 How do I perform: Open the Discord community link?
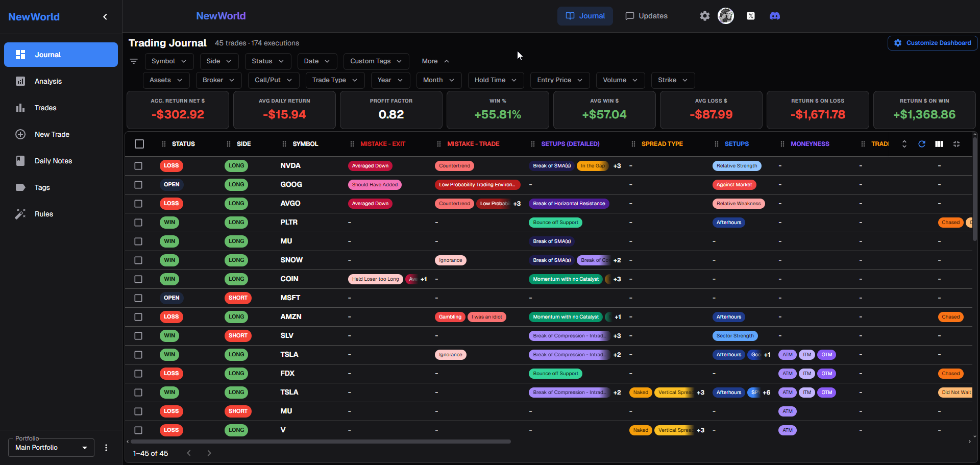pyautogui.click(x=775, y=16)
